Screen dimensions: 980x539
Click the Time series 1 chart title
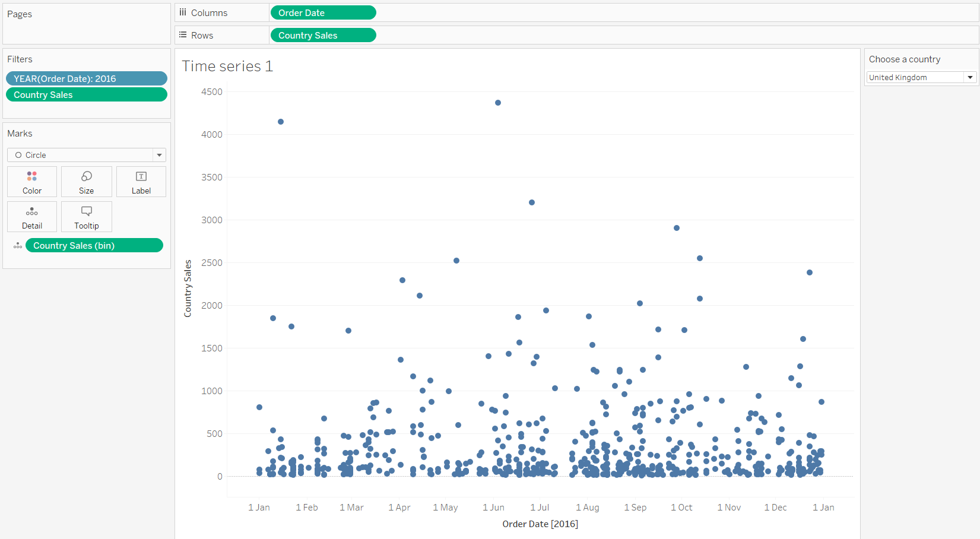pyautogui.click(x=227, y=66)
